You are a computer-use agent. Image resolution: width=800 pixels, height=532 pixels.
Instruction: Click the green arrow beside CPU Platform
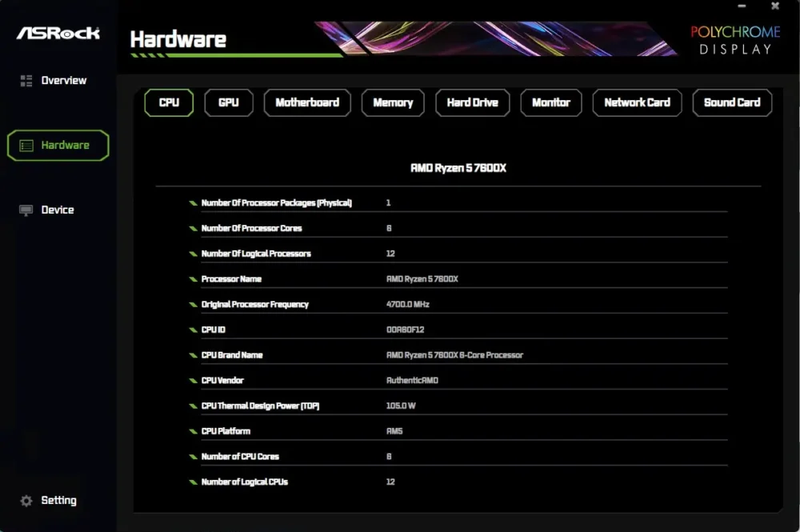[x=193, y=431]
